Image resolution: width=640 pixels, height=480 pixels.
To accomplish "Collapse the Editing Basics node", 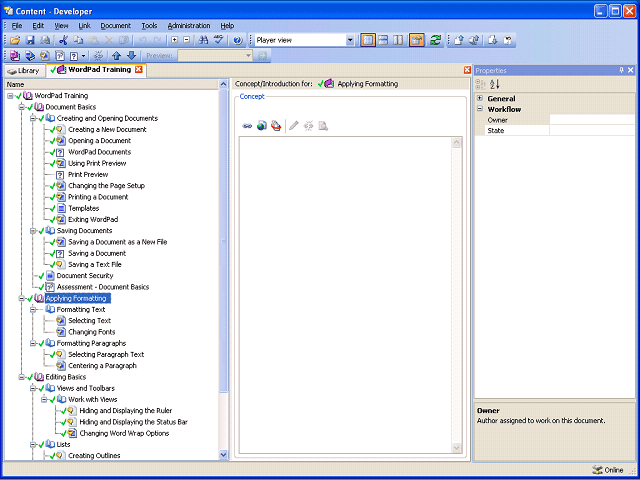I will pyautogui.click(x=21, y=377).
